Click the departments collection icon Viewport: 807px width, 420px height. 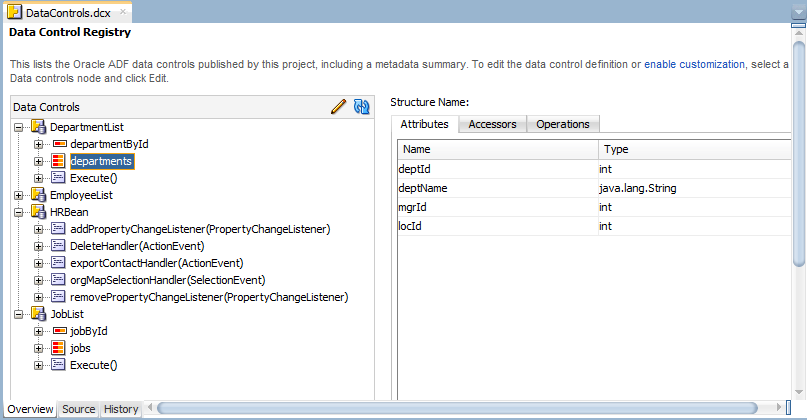(x=58, y=161)
